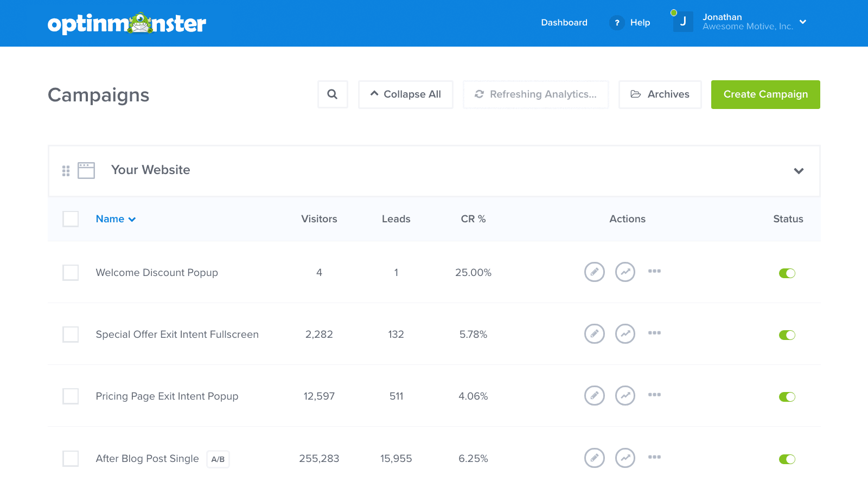Click the pencil icon for After Blog Post Single
The image size is (868, 488).
pos(594,458)
